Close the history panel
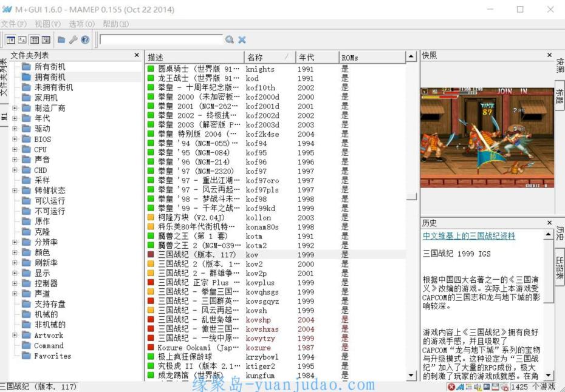Screen dimensions: 565x392 click(x=549, y=223)
